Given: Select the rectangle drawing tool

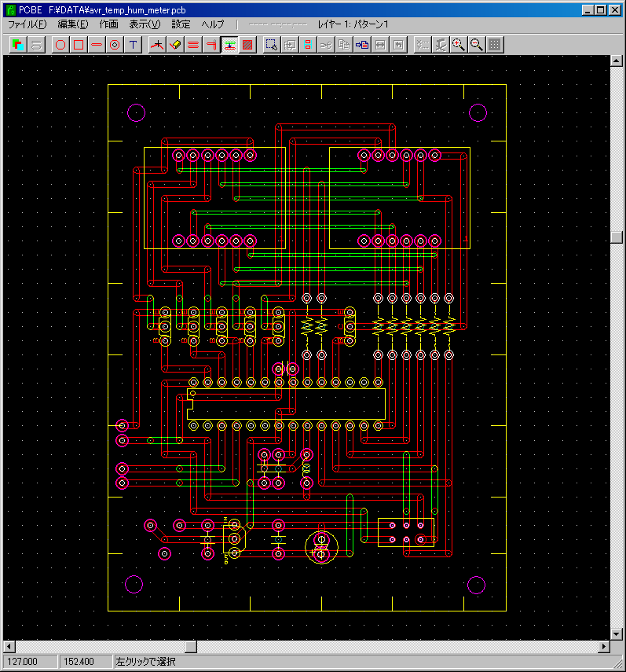Looking at the screenshot, I should [x=79, y=45].
